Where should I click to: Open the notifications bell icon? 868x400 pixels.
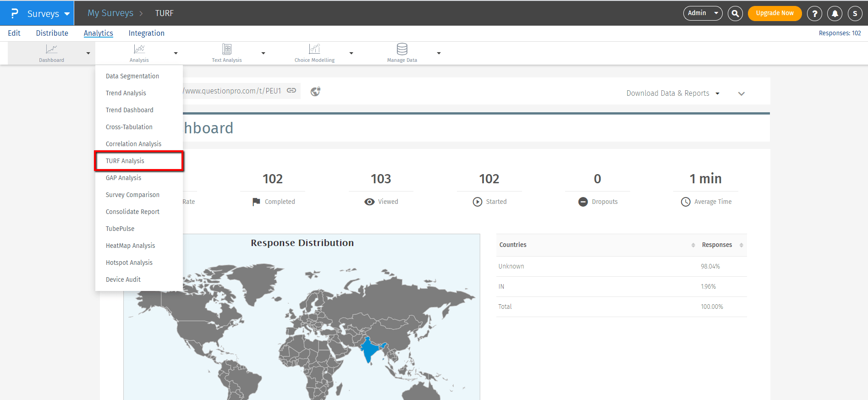(835, 13)
